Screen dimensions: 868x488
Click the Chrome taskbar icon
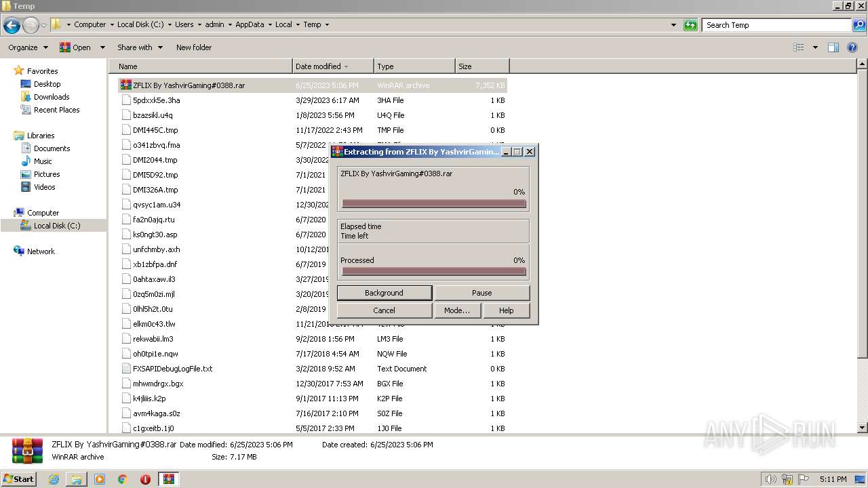coord(123,479)
